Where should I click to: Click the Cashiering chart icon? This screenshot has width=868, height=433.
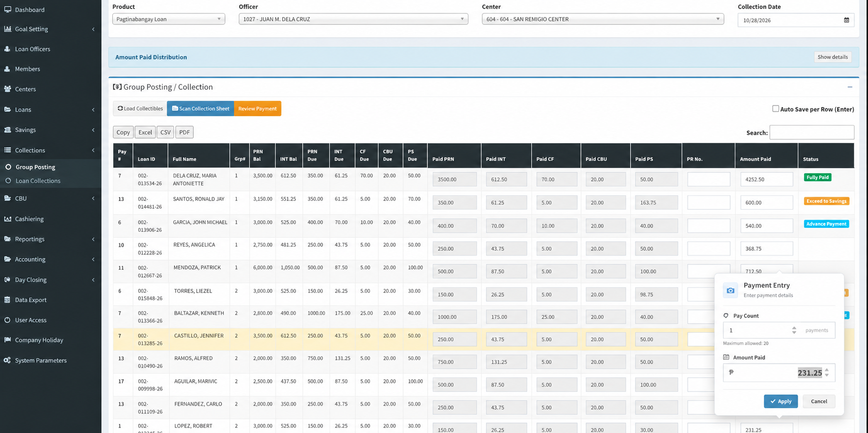(7, 219)
